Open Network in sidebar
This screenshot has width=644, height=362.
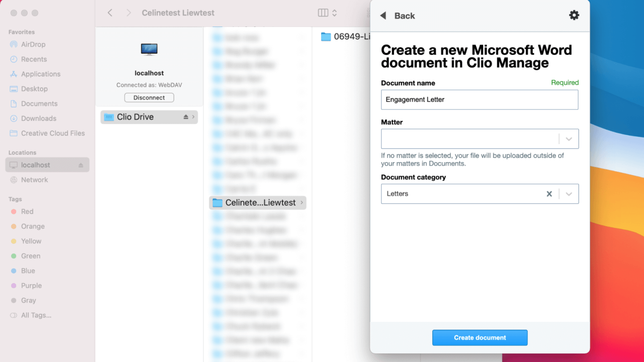pos(34,180)
